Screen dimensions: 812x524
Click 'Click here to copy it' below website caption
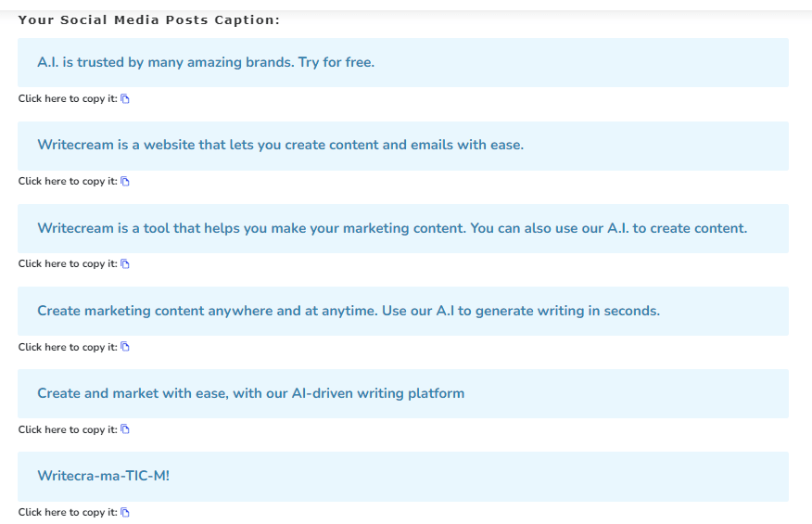tap(68, 181)
